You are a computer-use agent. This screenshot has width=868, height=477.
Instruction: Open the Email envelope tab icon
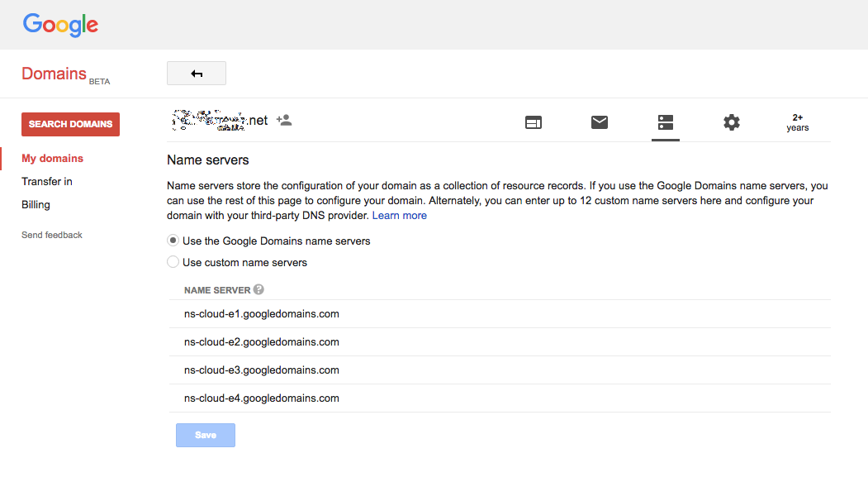(x=600, y=122)
